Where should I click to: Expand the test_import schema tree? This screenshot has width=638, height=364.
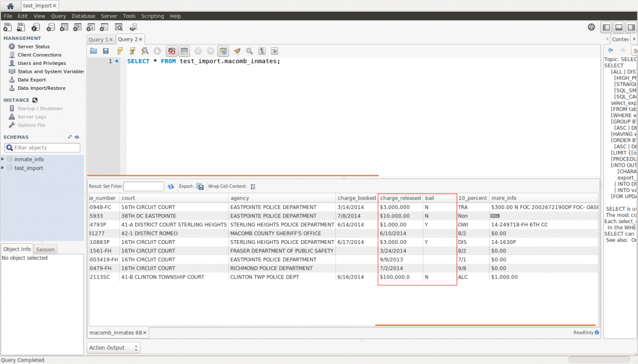point(3,168)
